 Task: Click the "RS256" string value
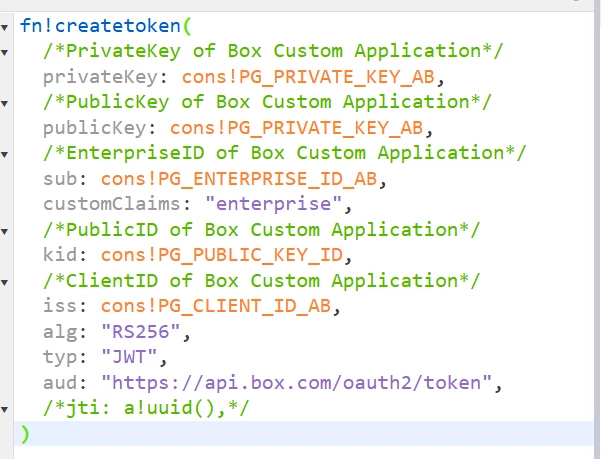(x=141, y=331)
